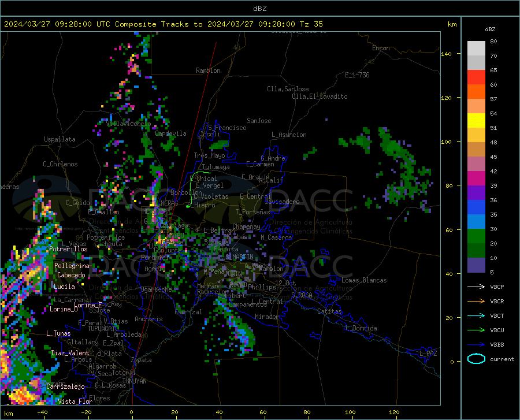This screenshot has width=520, height=420.
Task: Pick the purple 36-39 dBZ swatch
Action: point(476,193)
